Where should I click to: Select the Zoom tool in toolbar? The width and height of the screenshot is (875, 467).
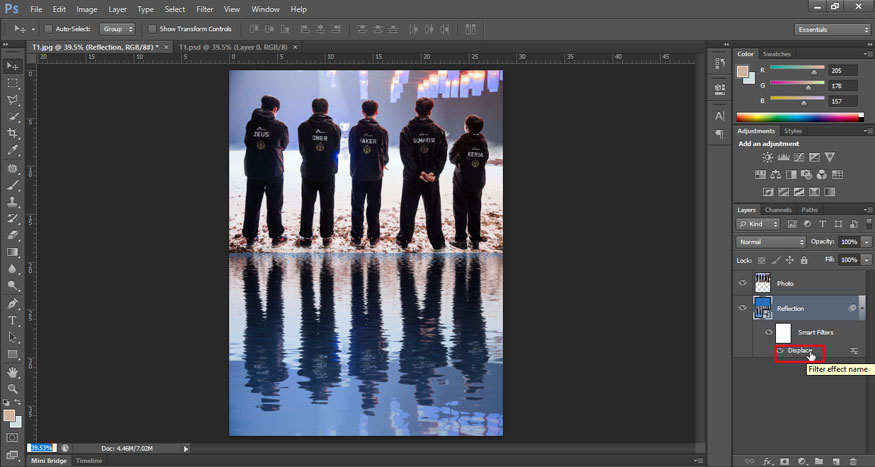click(13, 388)
